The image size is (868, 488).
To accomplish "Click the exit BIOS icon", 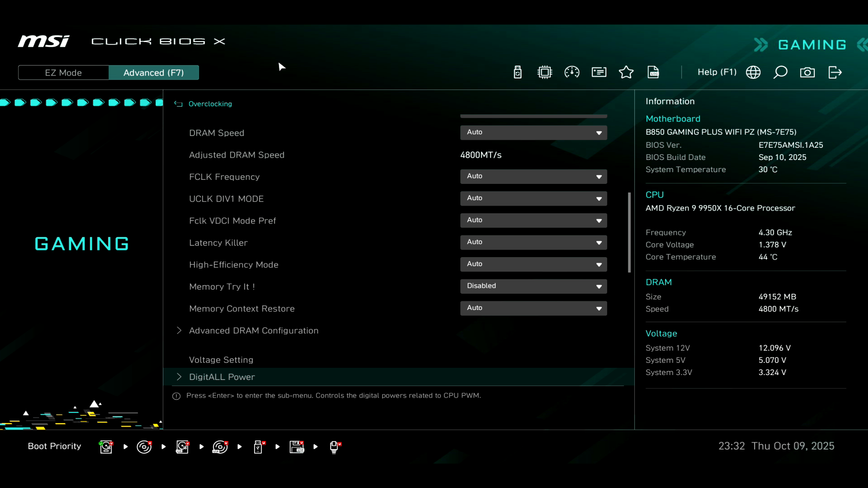I will (x=835, y=72).
